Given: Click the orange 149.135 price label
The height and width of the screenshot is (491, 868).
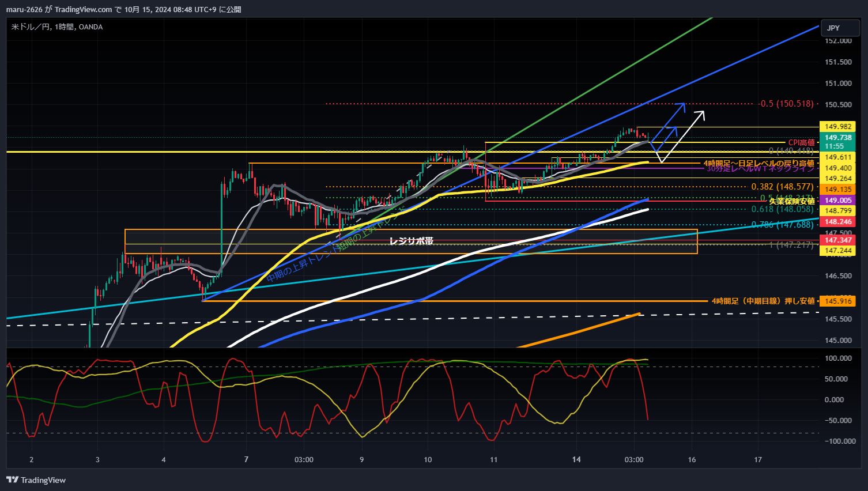Looking at the screenshot, I should 837,190.
